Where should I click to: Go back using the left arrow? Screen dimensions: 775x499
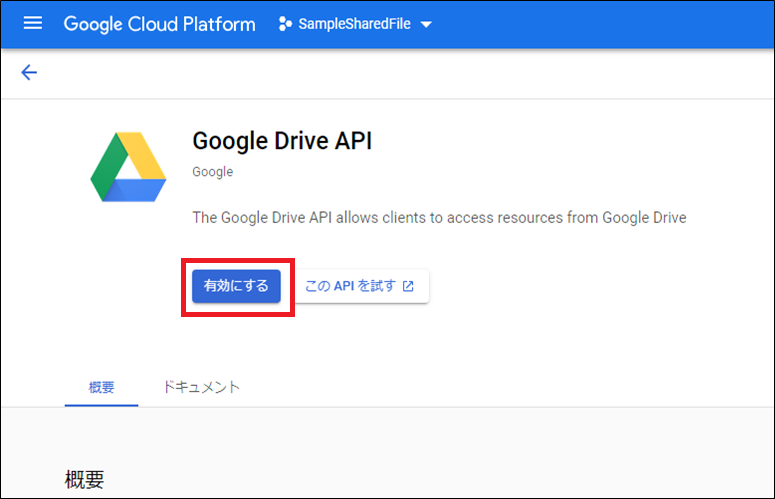[x=29, y=73]
